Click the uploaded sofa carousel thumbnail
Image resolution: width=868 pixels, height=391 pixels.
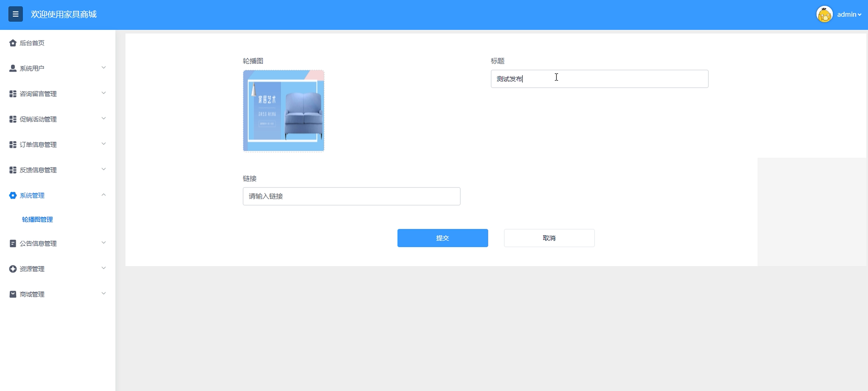click(x=283, y=111)
